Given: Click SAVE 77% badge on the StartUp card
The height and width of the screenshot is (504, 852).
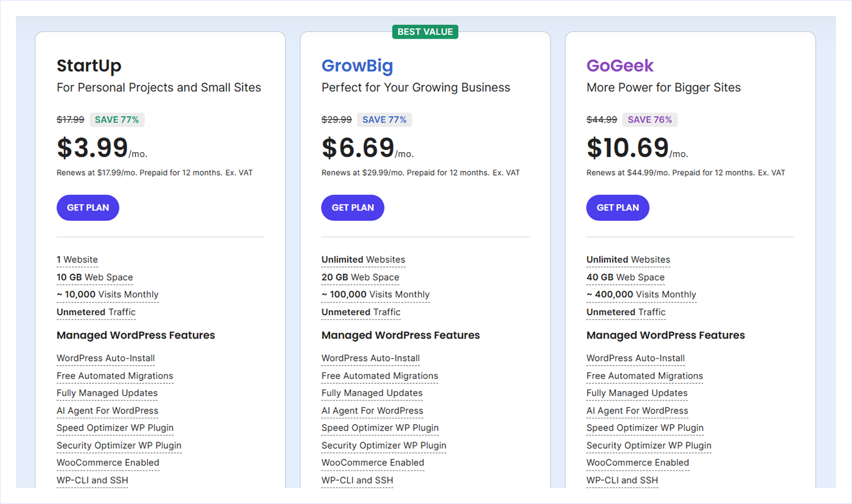Looking at the screenshot, I should [x=117, y=119].
